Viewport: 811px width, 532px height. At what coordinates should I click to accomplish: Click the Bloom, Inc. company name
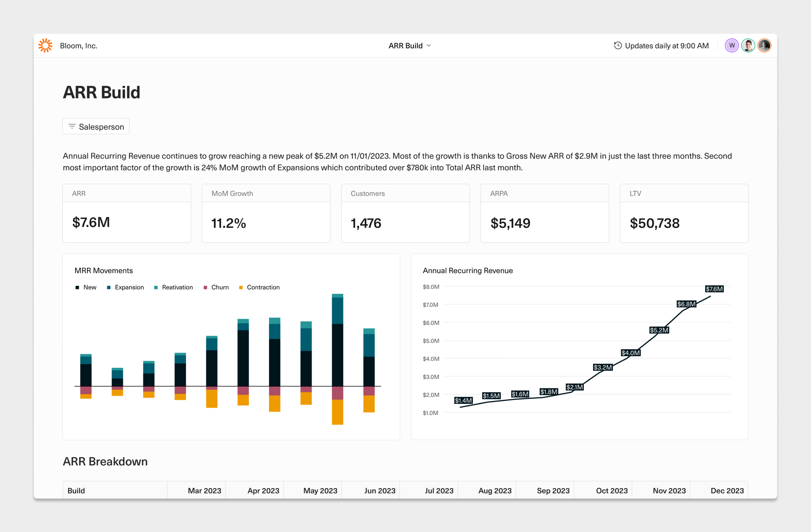click(x=79, y=46)
